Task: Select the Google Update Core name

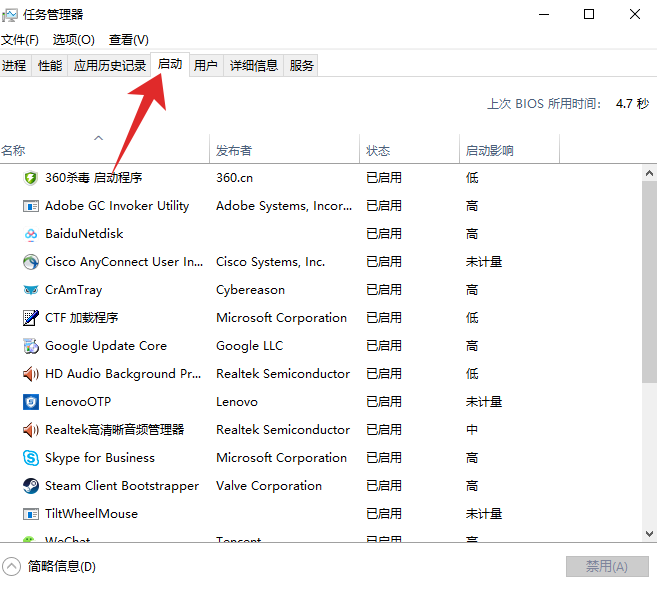Action: pyautogui.click(x=106, y=346)
